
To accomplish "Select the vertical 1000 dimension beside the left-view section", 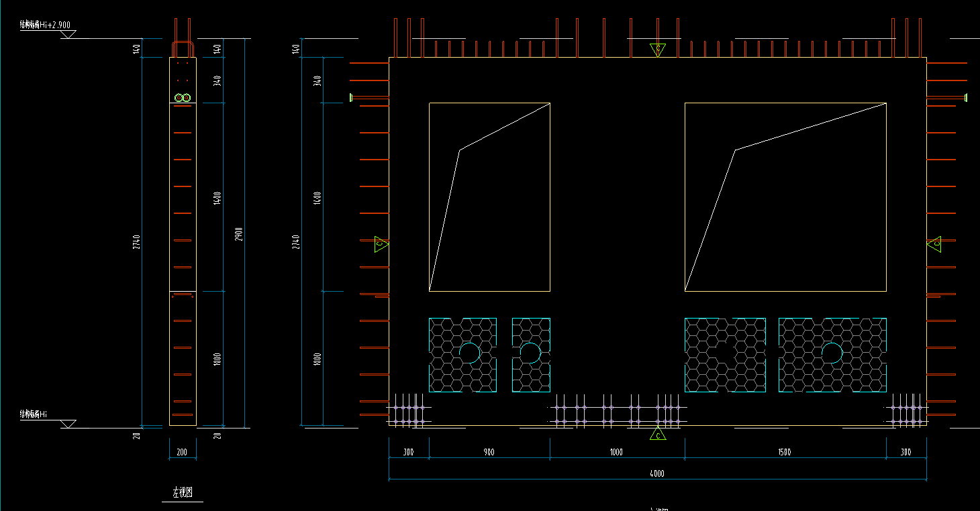I will click(217, 359).
